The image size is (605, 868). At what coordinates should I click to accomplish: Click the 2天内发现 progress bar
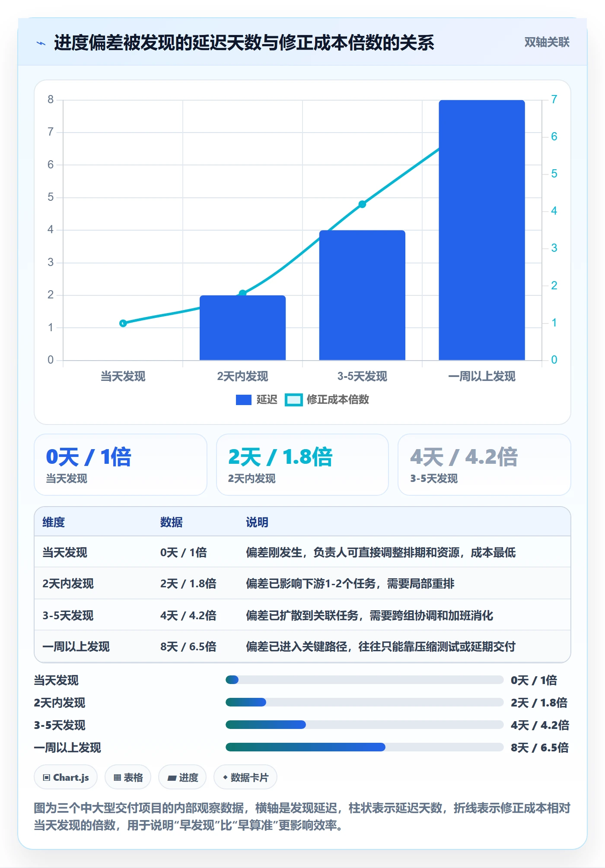pyautogui.click(x=364, y=703)
